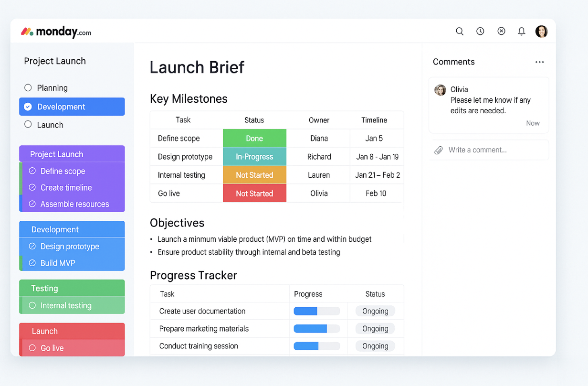Open Ongoing status for Prepare marketing materials
The width and height of the screenshot is (588, 388).
tap(375, 329)
